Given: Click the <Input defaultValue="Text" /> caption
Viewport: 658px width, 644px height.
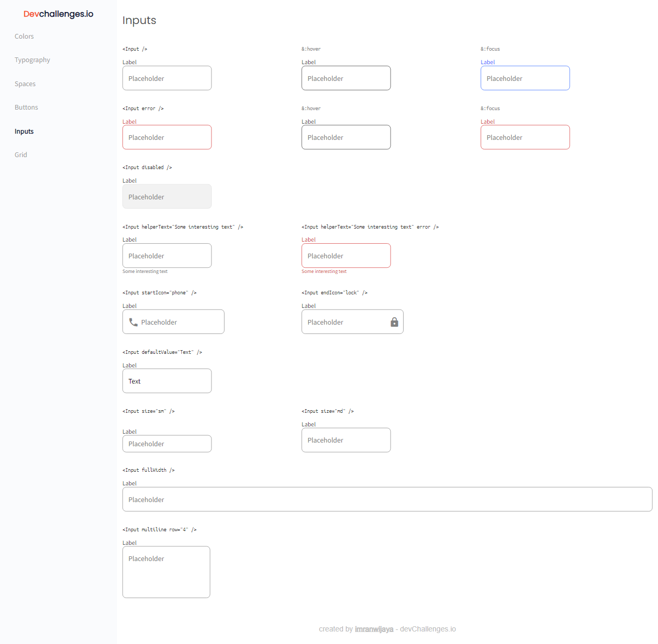Looking at the screenshot, I should pyautogui.click(x=162, y=352).
